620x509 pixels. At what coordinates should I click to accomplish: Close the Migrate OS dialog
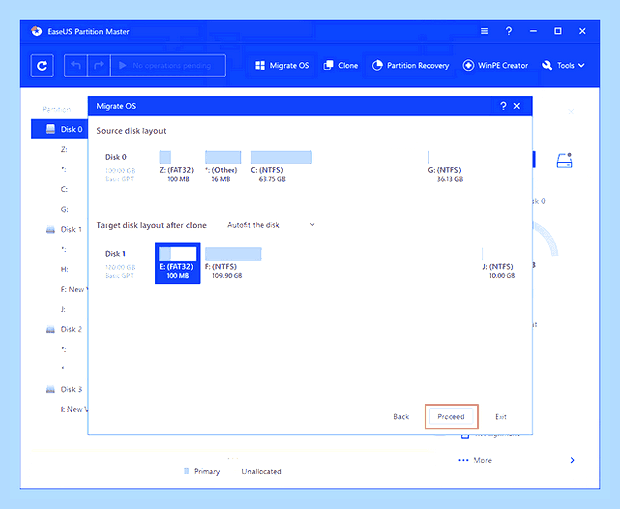pos(517,106)
